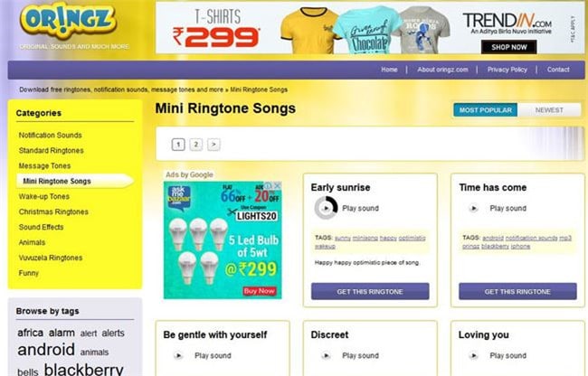The image size is (588, 376).
Task: Open Privacy Policy menu item
Action: point(507,70)
